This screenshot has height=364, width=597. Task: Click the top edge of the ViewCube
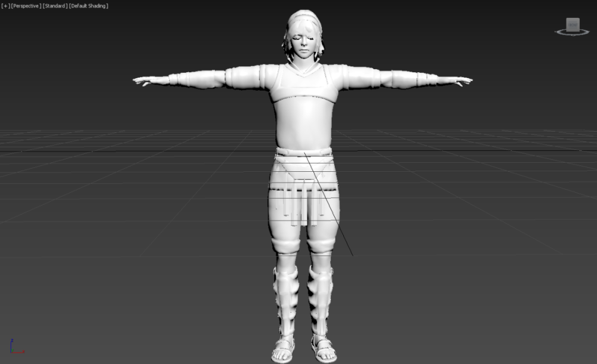(573, 18)
